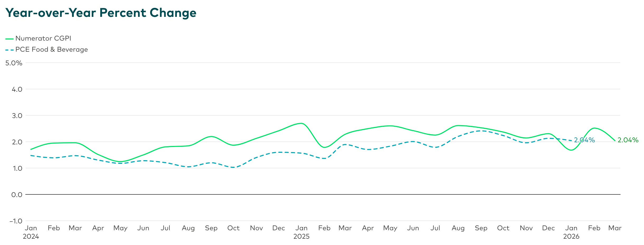Screen dimensions: 644x245
Task: Click the Year-over-Year Percent Change chart title
Action: [x=101, y=13]
